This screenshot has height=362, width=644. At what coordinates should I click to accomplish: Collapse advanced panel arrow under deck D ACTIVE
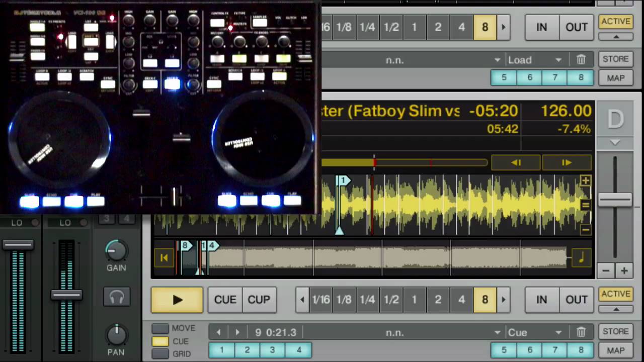point(616,309)
